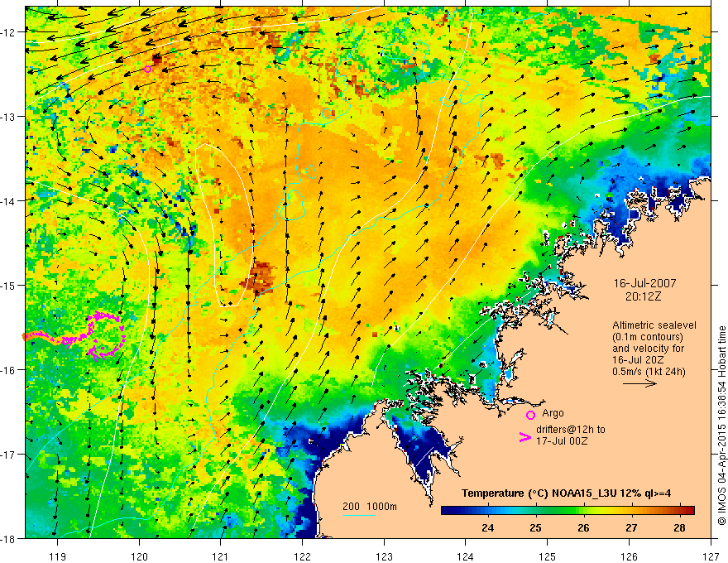728x563 pixels.
Task: Click the magenta Argo float marker near 120°E
Action: pos(147,70)
